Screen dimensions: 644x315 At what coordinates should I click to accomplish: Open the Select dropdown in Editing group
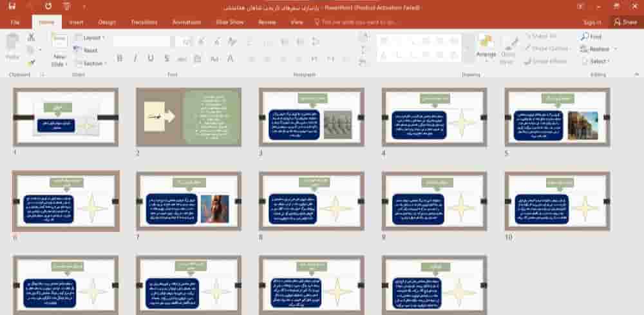click(x=598, y=61)
